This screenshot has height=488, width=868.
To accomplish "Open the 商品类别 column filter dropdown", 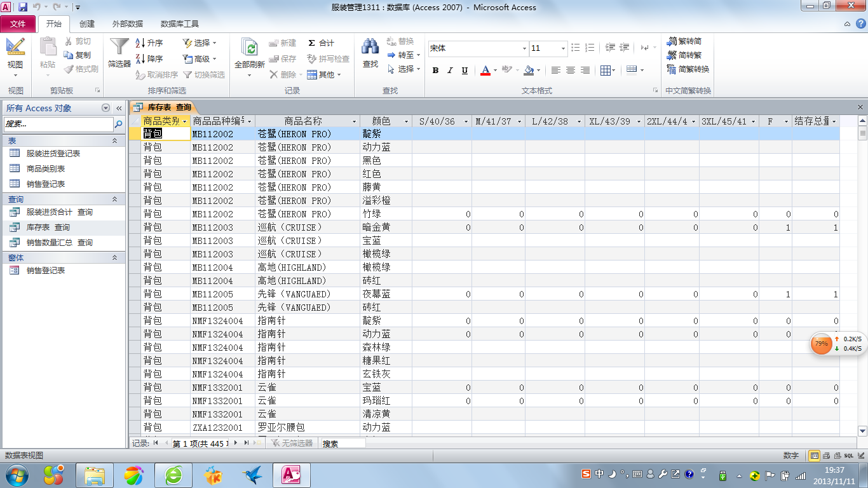I will pyautogui.click(x=184, y=121).
